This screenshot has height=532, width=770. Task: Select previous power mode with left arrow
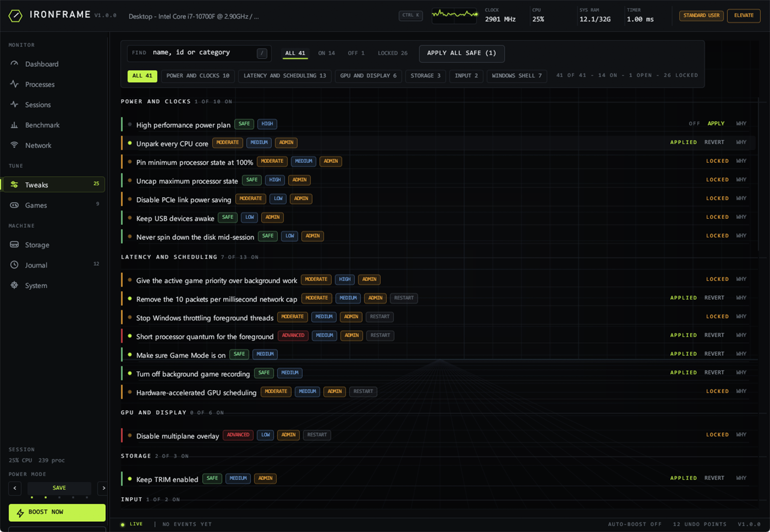click(x=15, y=488)
